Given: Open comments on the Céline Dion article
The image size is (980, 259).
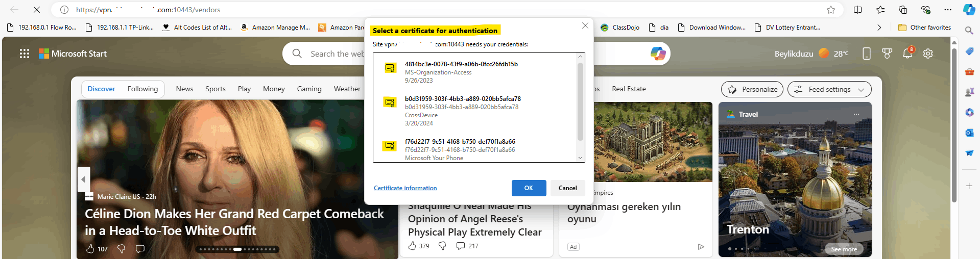Looking at the screenshot, I should [x=140, y=249].
